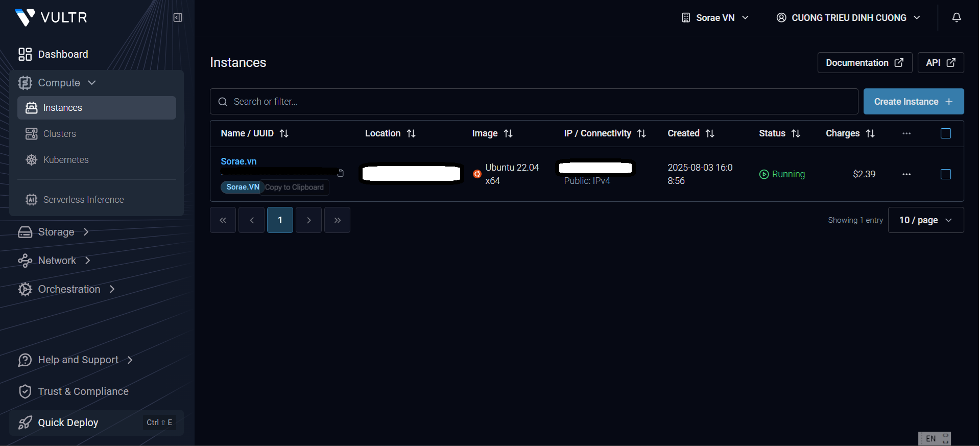
Task: Sort by IP / Connectivity arrows
Action: click(x=642, y=133)
